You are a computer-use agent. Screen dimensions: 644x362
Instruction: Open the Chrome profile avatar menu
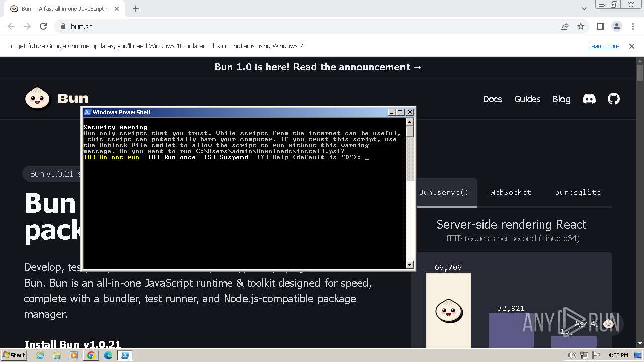(x=616, y=26)
